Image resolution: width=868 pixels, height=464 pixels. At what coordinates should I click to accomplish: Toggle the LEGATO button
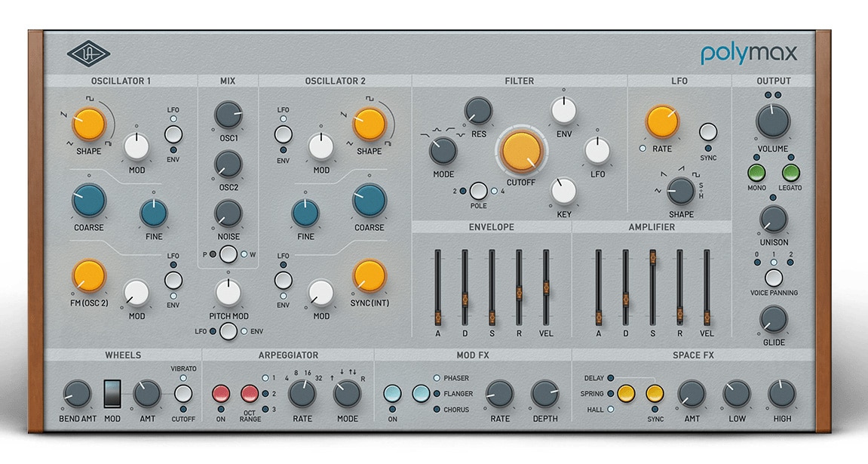tap(790, 172)
